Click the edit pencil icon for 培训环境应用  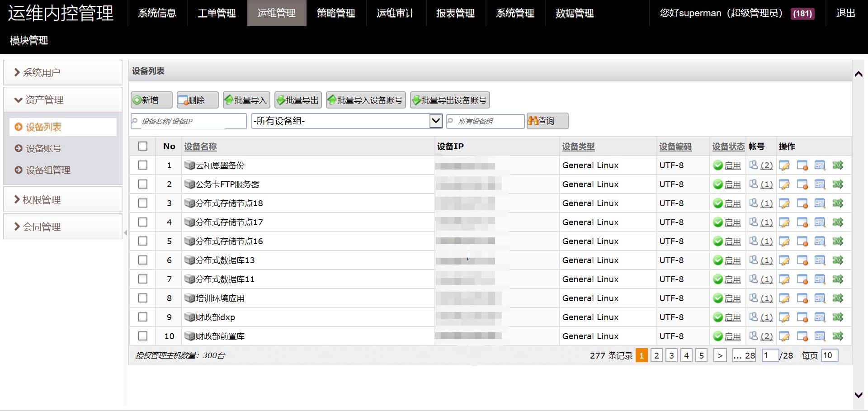click(784, 298)
